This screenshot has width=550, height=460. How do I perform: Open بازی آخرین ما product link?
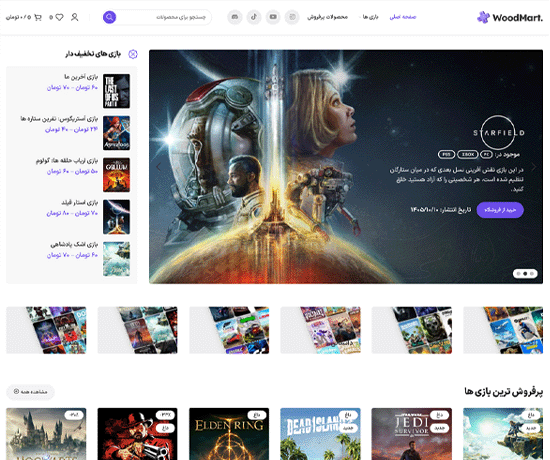81,77
